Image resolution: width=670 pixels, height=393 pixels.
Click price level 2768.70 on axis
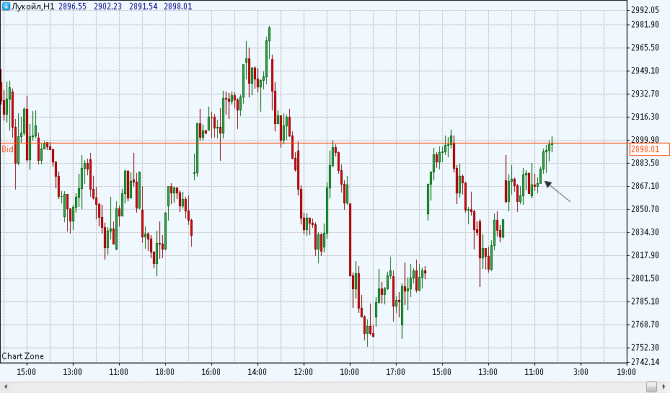tap(645, 324)
